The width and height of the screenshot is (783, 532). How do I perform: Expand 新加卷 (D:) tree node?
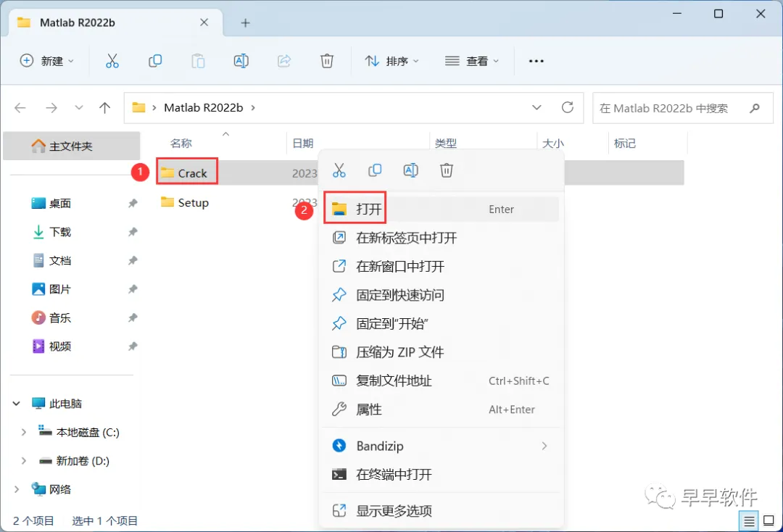(x=23, y=461)
